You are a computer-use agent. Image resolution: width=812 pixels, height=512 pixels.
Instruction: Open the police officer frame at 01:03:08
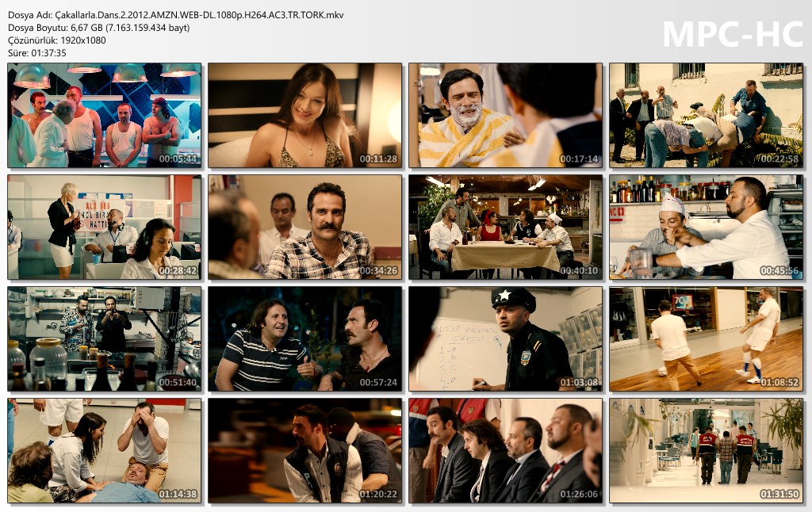(505, 339)
